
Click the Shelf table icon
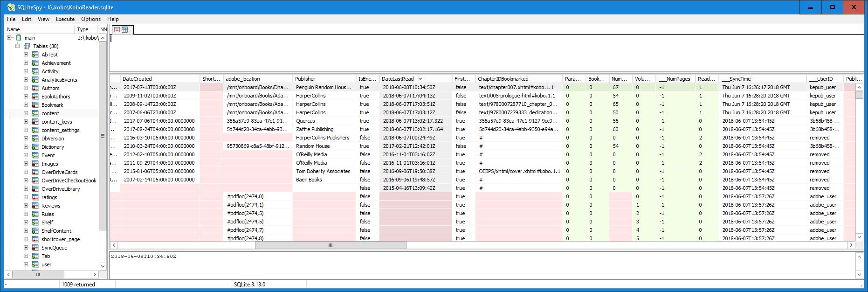tap(35, 222)
